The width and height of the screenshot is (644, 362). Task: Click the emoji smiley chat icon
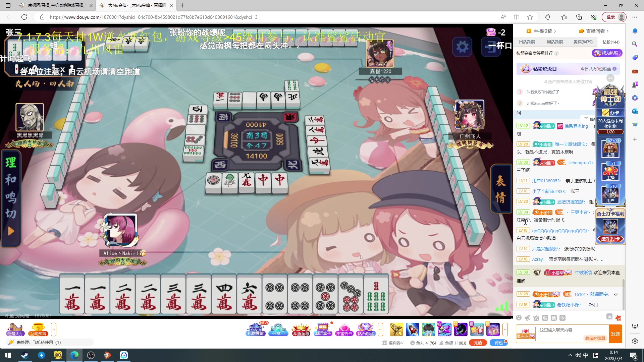[x=519, y=318]
